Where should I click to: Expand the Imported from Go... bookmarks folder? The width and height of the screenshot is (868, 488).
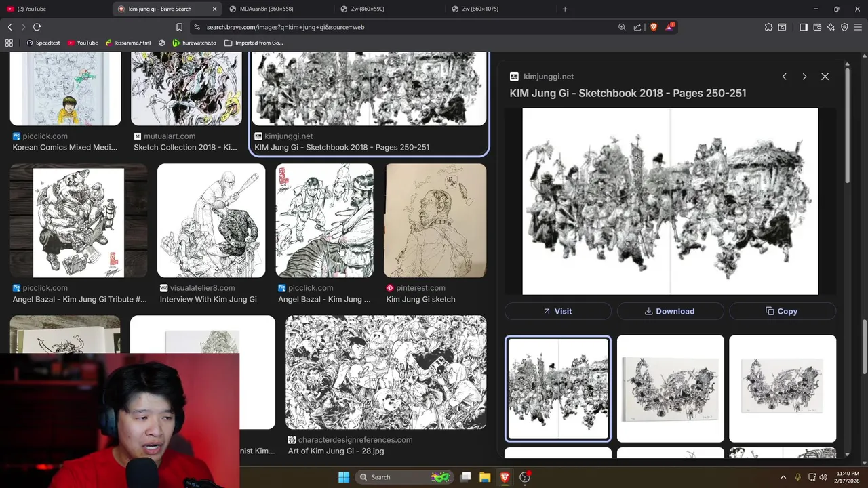click(x=254, y=43)
